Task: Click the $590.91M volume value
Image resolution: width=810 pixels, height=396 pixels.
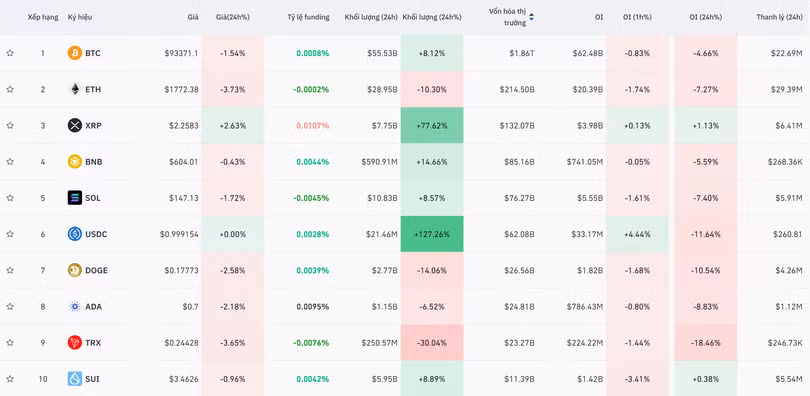Action: [380, 162]
